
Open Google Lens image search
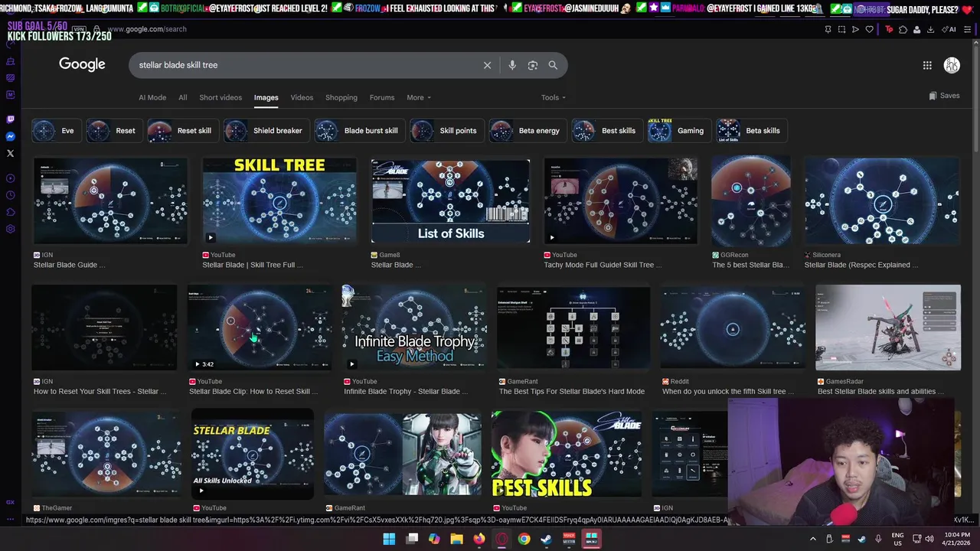click(533, 65)
